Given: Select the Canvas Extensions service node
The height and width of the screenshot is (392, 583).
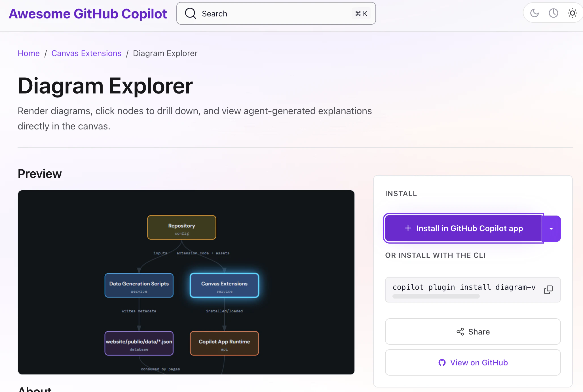Looking at the screenshot, I should tap(224, 285).
